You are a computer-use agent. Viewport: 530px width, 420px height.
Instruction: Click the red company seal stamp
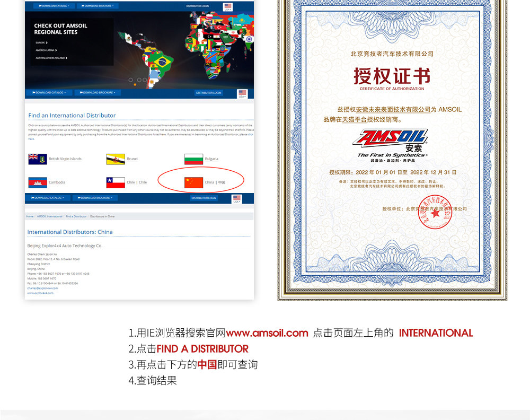pyautogui.click(x=435, y=212)
